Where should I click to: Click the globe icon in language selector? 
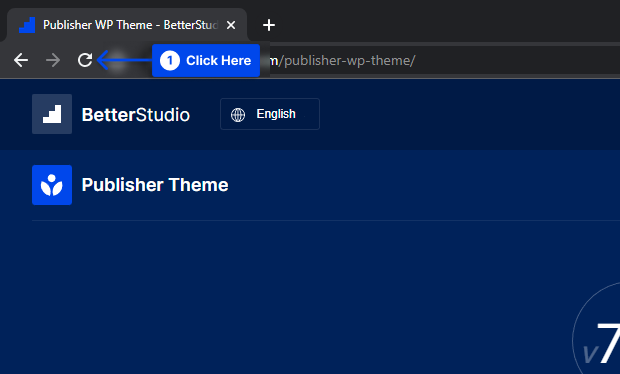pos(238,115)
